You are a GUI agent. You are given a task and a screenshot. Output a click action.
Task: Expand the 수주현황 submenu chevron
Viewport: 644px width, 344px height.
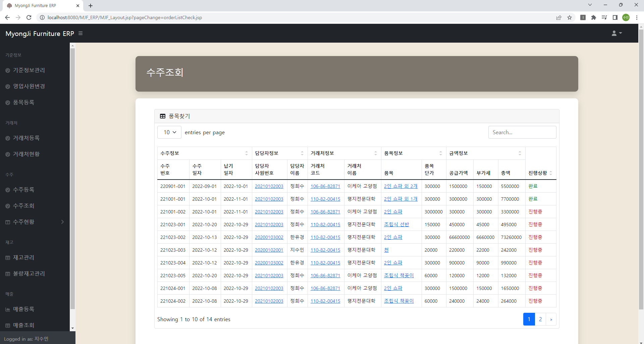pos(62,222)
